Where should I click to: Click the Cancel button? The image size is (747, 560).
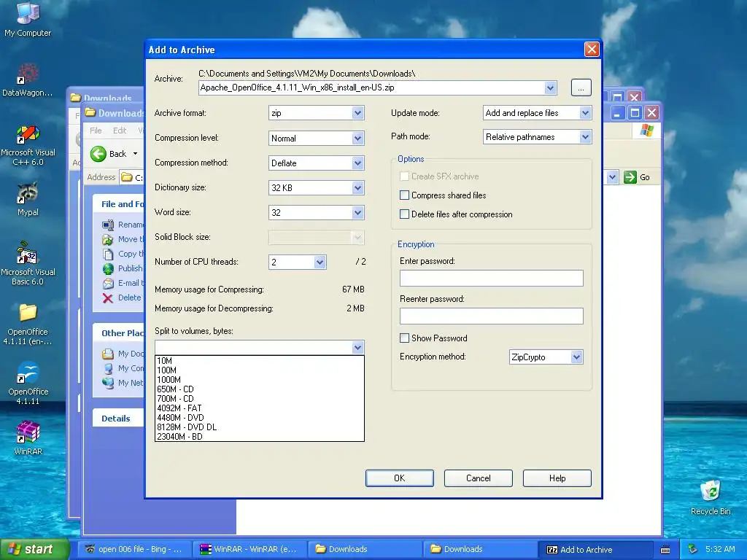pos(479,478)
